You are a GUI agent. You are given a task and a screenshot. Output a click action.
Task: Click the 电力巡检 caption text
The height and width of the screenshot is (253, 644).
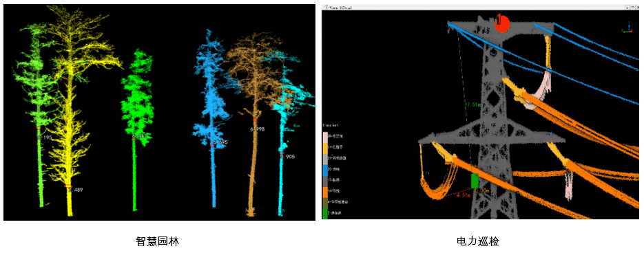tap(477, 241)
